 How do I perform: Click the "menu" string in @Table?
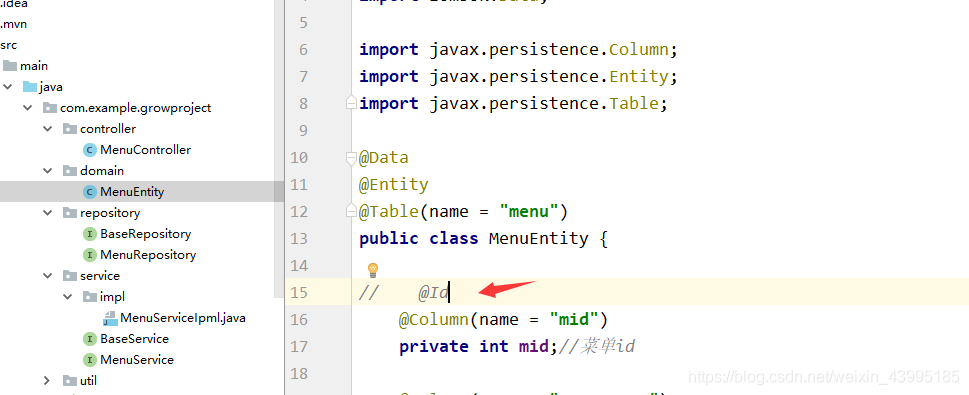528,211
